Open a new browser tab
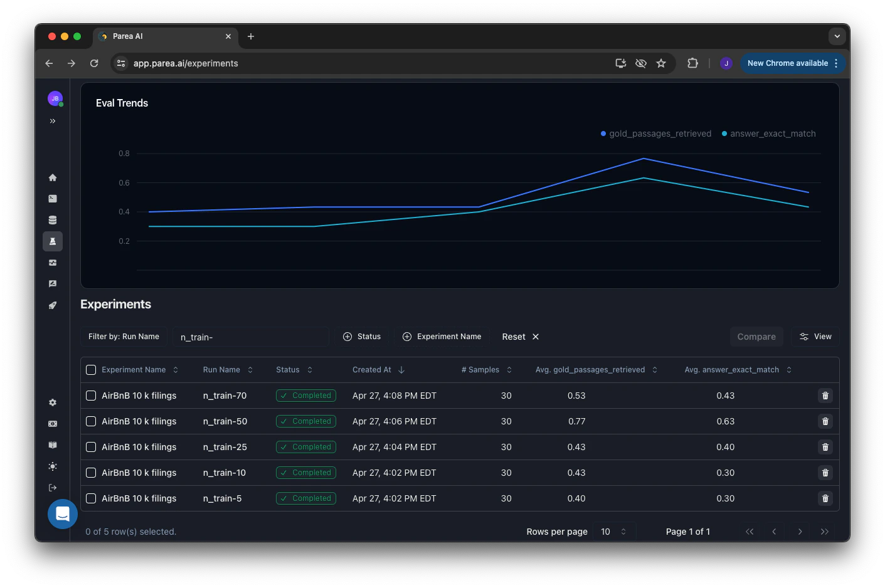 (251, 36)
